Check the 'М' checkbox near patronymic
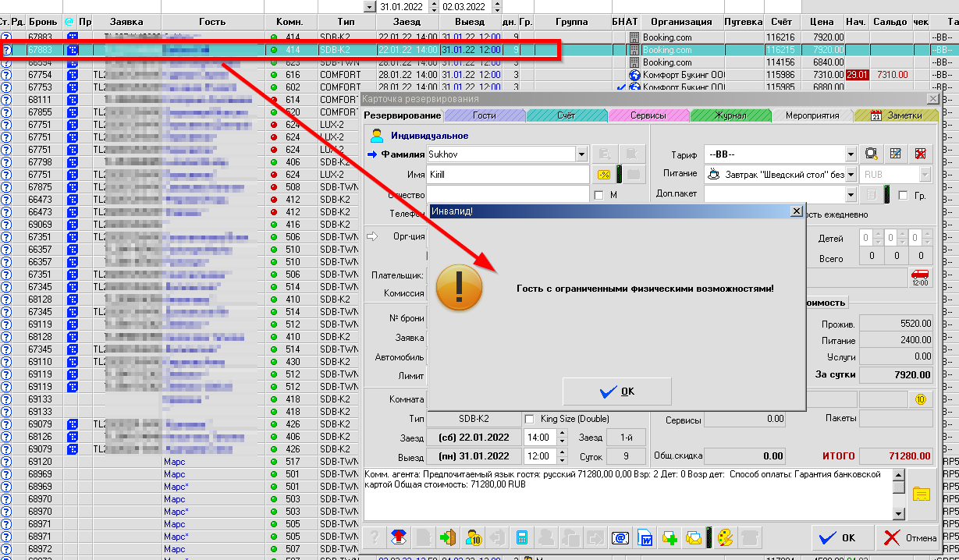Viewport: 959px width, 560px height. pos(599,195)
